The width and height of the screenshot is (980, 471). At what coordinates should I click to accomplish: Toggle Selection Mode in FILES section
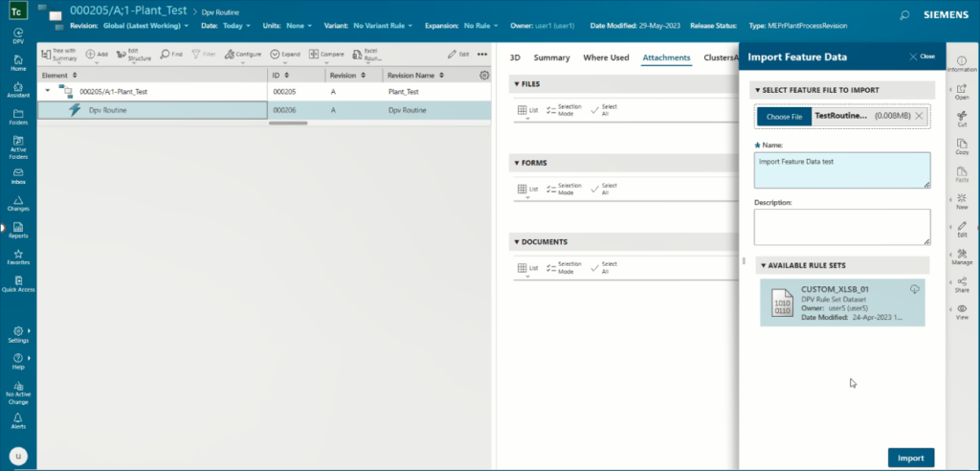coord(564,109)
